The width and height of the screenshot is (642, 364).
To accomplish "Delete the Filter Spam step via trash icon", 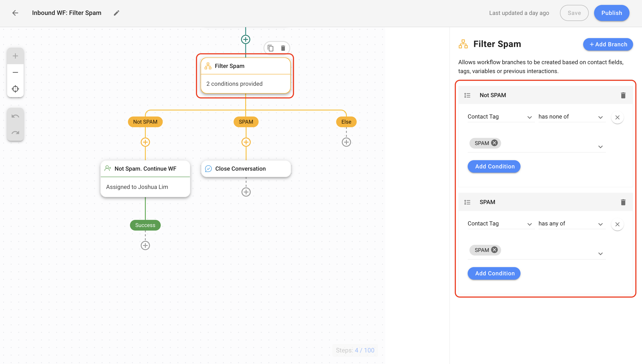I will 283,48.
